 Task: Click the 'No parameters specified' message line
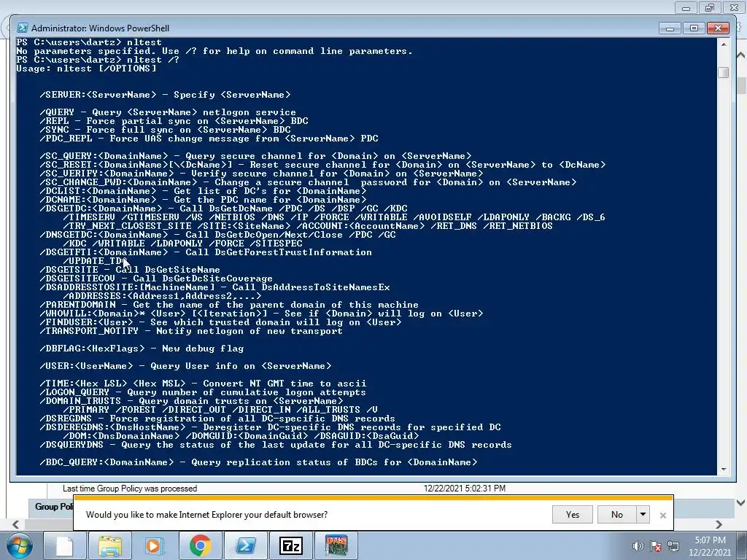tap(214, 51)
